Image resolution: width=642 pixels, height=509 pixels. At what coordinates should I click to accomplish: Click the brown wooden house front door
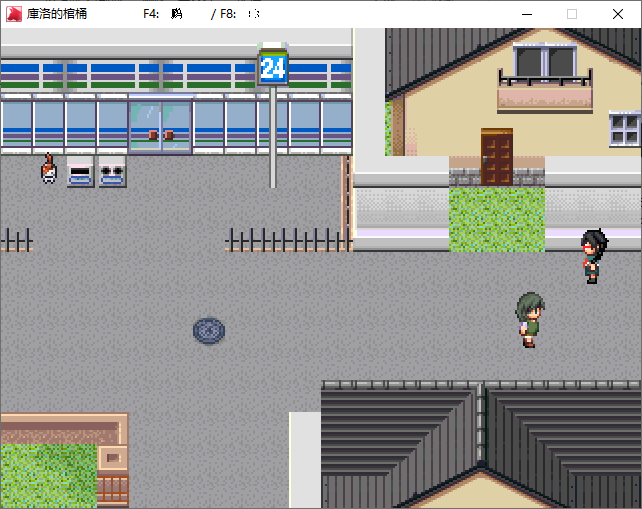point(496,157)
